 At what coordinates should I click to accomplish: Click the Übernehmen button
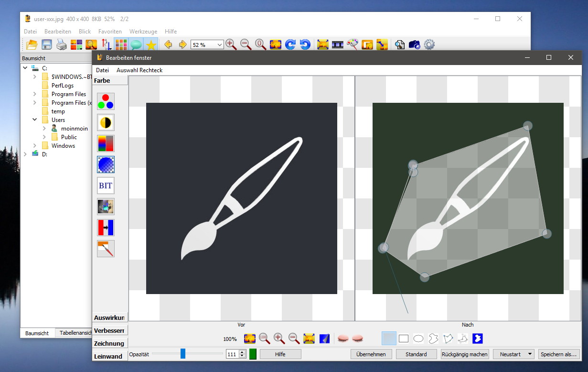point(371,354)
